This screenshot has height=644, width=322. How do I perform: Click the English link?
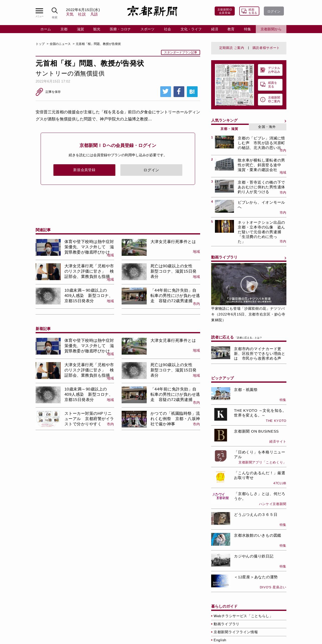coord(220,640)
